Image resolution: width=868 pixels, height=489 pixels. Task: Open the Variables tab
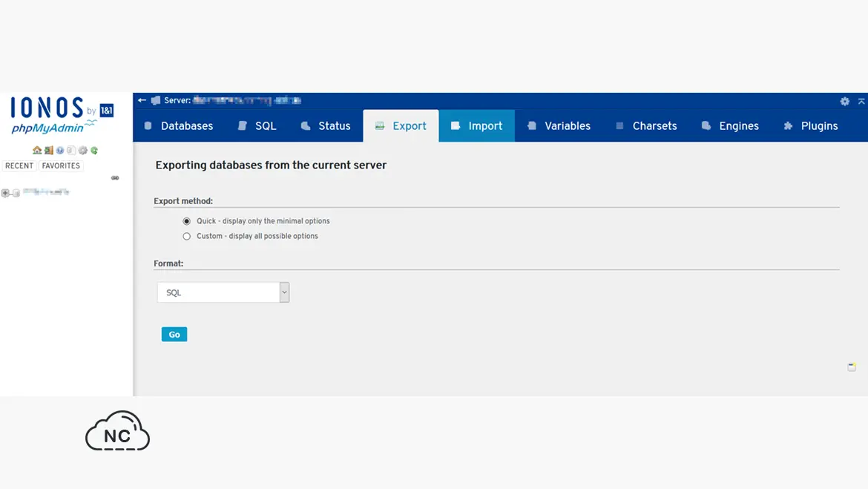[x=559, y=125]
